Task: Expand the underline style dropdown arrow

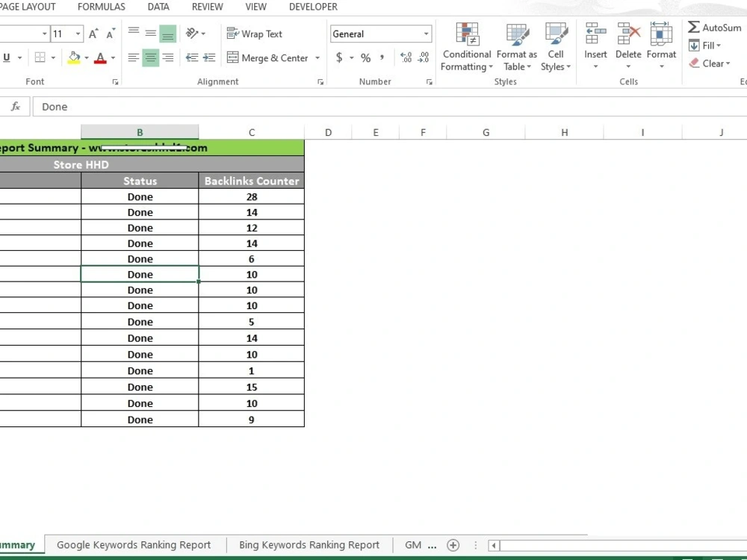Action: pyautogui.click(x=19, y=58)
